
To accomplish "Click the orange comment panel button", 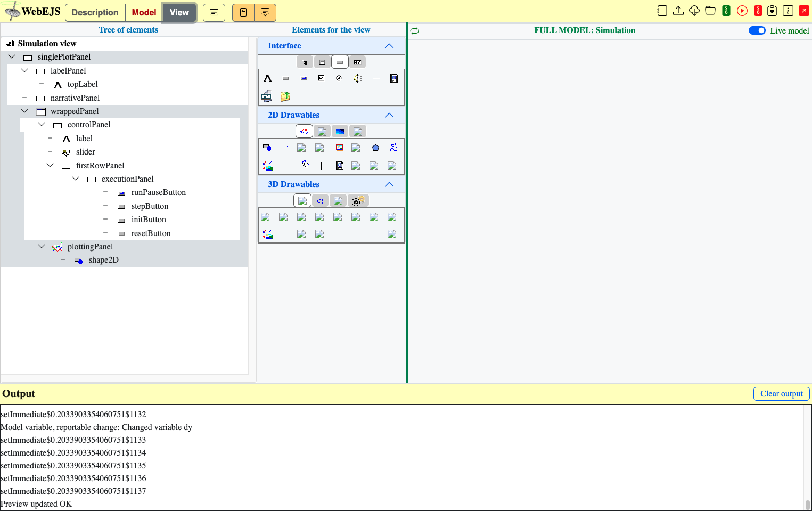I will point(265,12).
